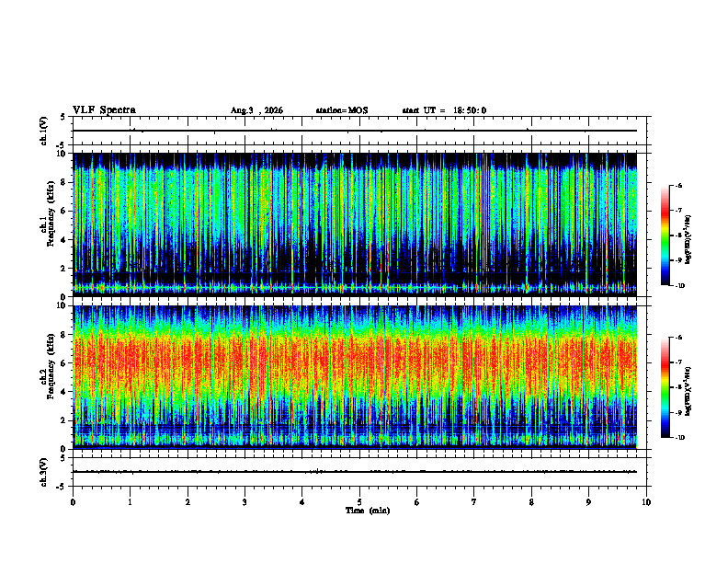The image size is (728, 563).
Task: Click the 'station=MOS' header text
Action: click(342, 110)
